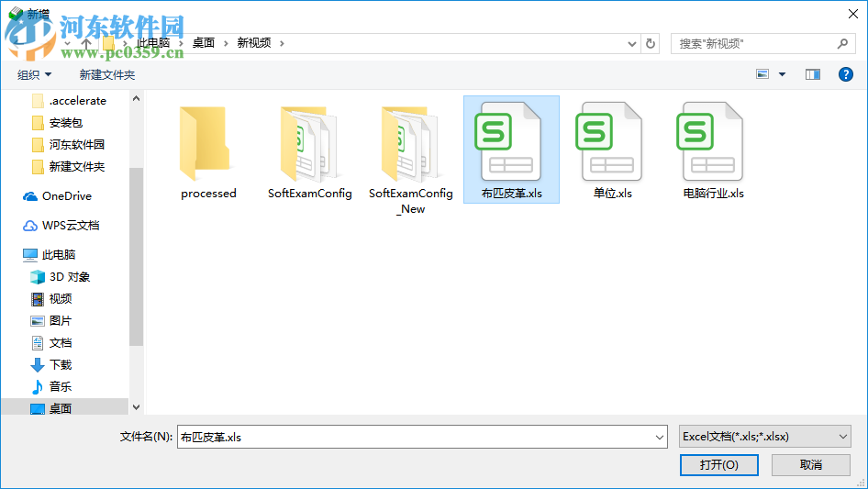The height and width of the screenshot is (489, 868).
Task: Open WPS云文档 in the navigation pane
Action: 61,226
